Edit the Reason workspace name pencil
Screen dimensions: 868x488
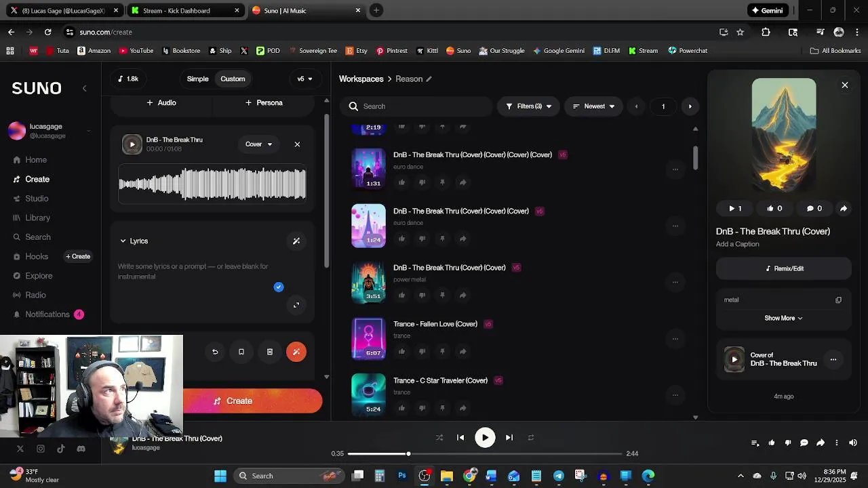click(x=429, y=79)
